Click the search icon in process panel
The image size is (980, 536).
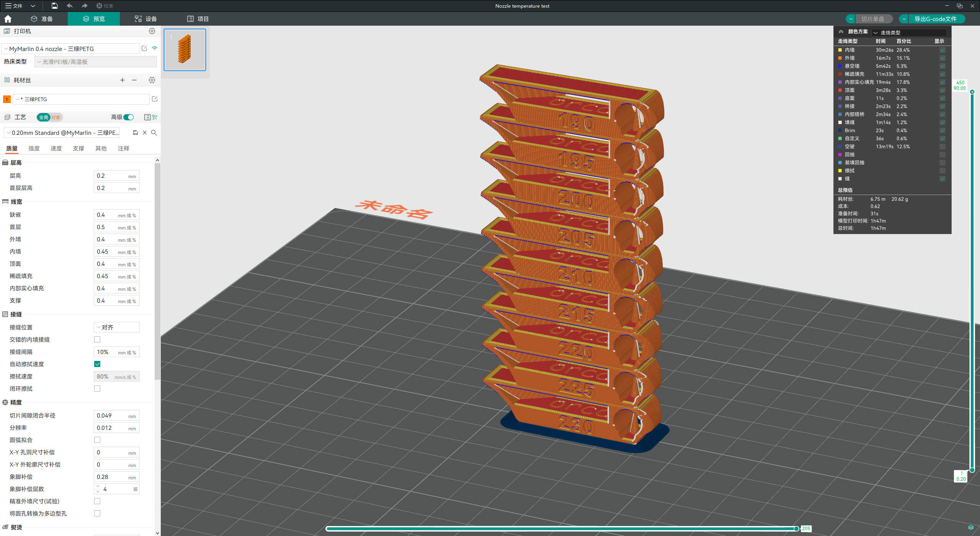tap(154, 133)
